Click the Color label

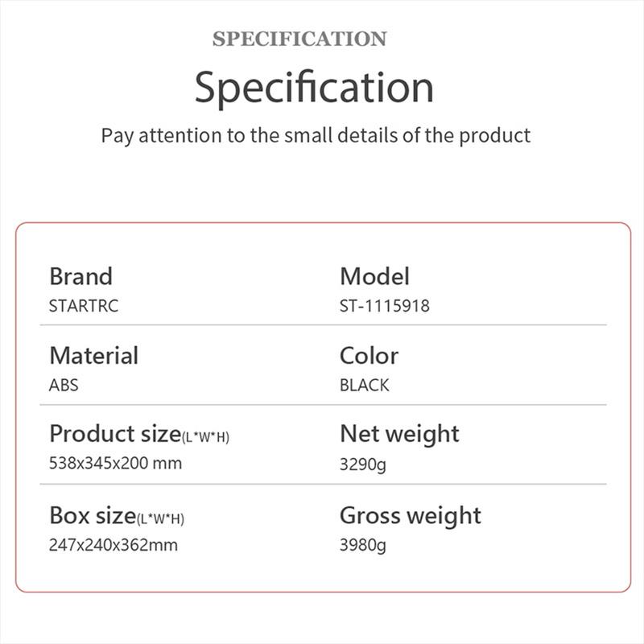(369, 355)
